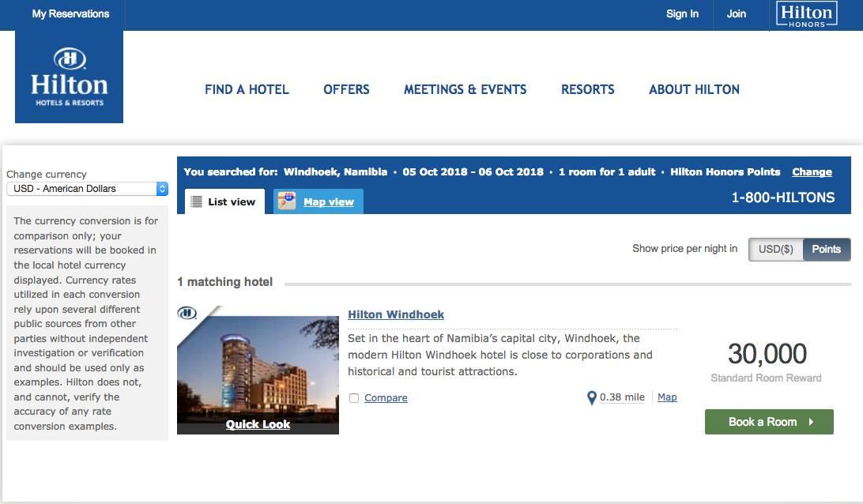Image resolution: width=863 pixels, height=504 pixels.
Task: Click the small Hilton brand badge on hotel image
Action: pos(187,313)
